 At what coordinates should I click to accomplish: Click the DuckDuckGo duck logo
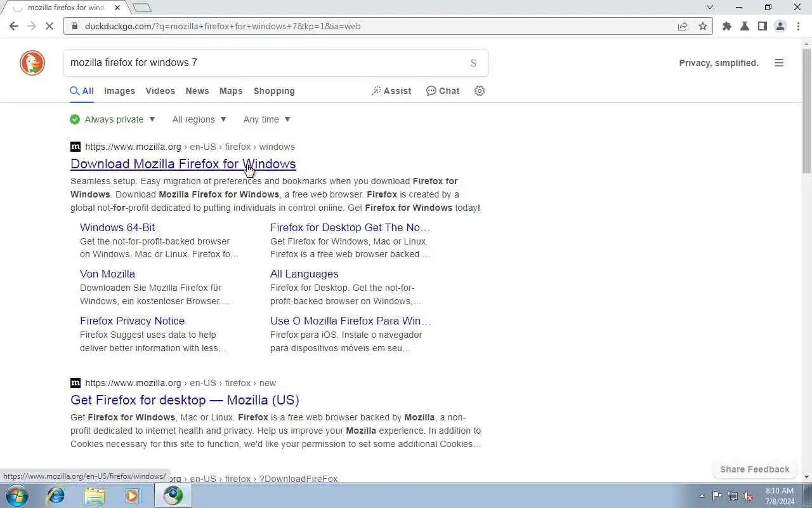coord(32,63)
